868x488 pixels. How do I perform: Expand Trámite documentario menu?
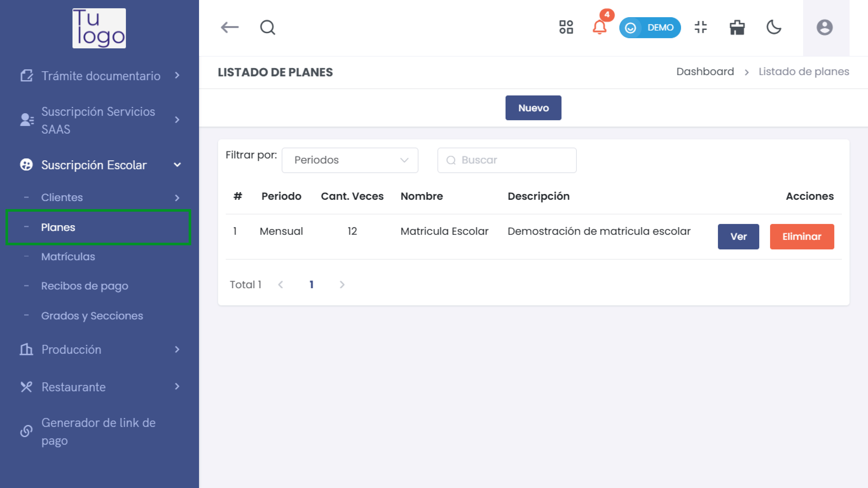tap(100, 76)
